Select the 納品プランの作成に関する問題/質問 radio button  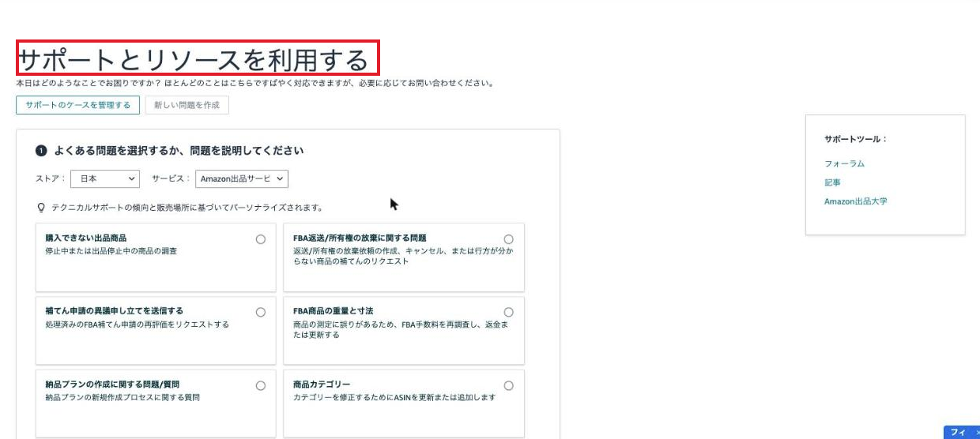261,386
